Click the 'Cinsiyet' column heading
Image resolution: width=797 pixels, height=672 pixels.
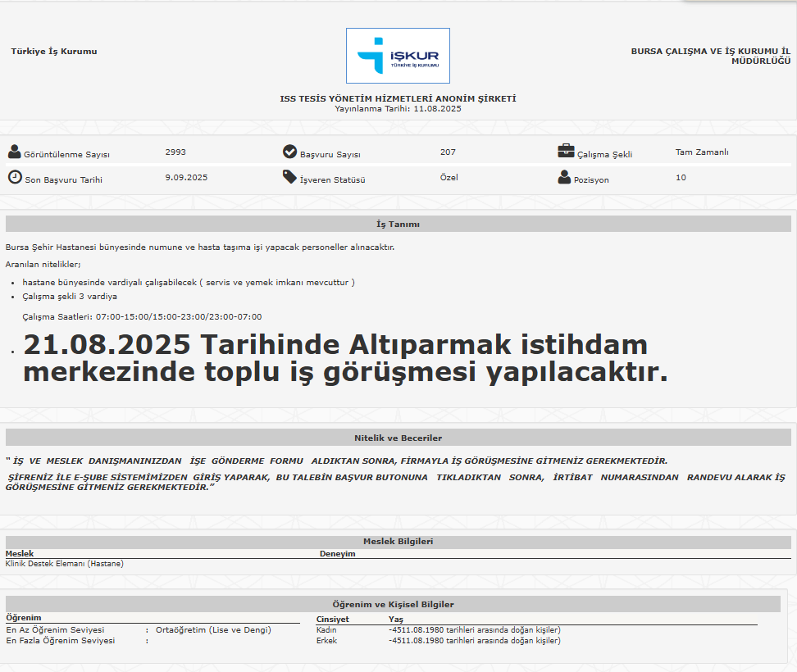(332, 620)
